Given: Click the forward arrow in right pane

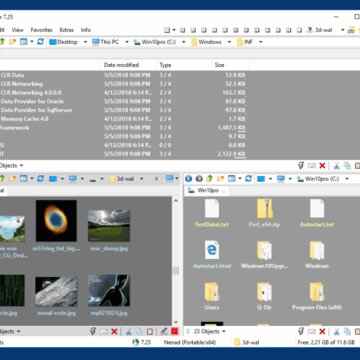Looking at the screenshot, I should click(199, 179).
